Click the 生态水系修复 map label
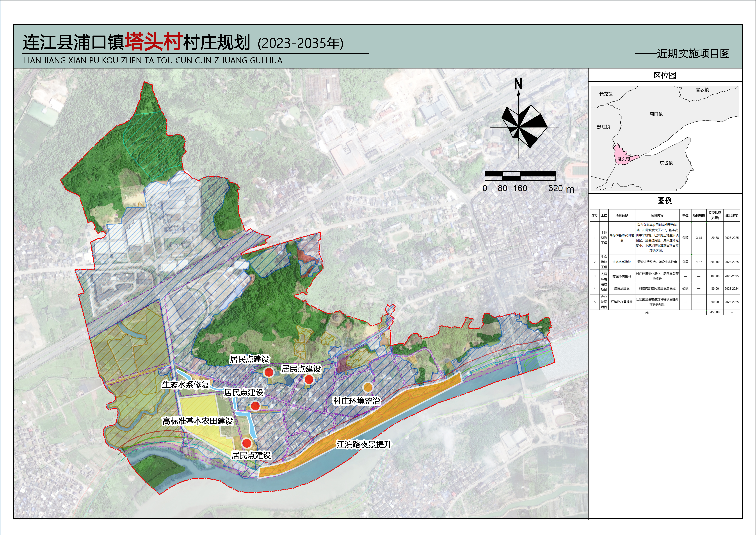Image resolution: width=756 pixels, height=535 pixels. pos(185,384)
